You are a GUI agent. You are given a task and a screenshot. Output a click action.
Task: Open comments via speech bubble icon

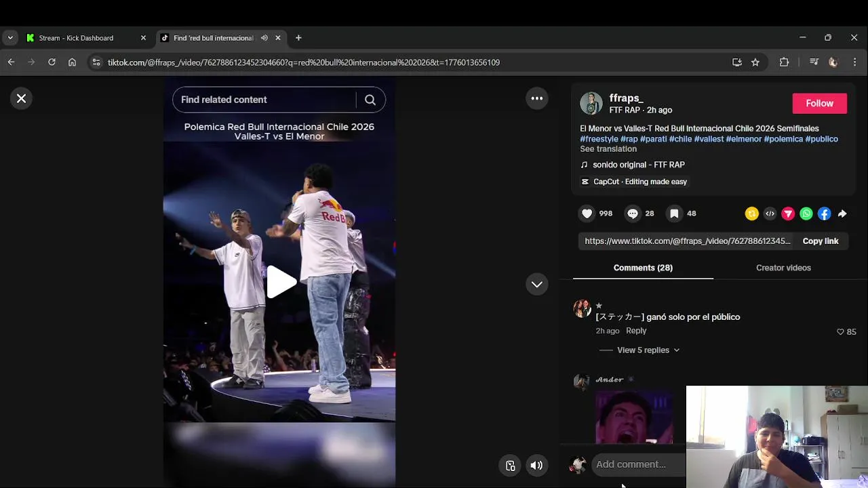point(632,213)
